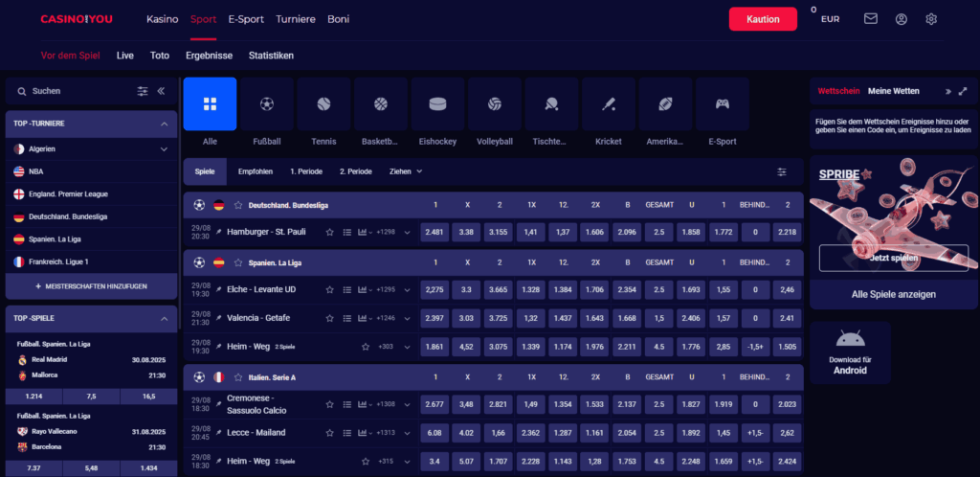The height and width of the screenshot is (477, 980).
Task: Collapse bet slip panel double chevron
Action: pos(948,91)
